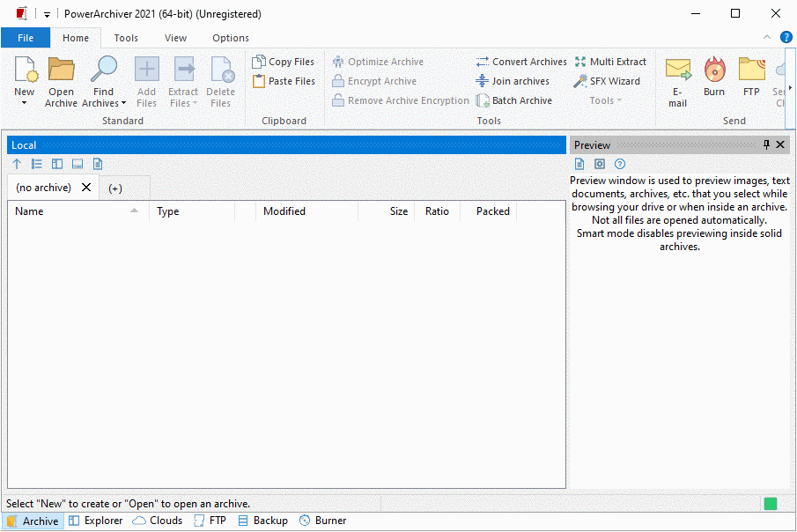The height and width of the screenshot is (532, 797).
Task: Click the Extract Files icon
Action: [183, 70]
